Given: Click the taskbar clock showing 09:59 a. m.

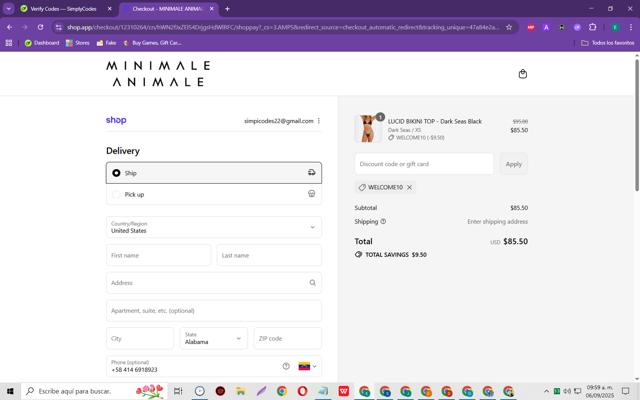Looking at the screenshot, I should (600, 391).
